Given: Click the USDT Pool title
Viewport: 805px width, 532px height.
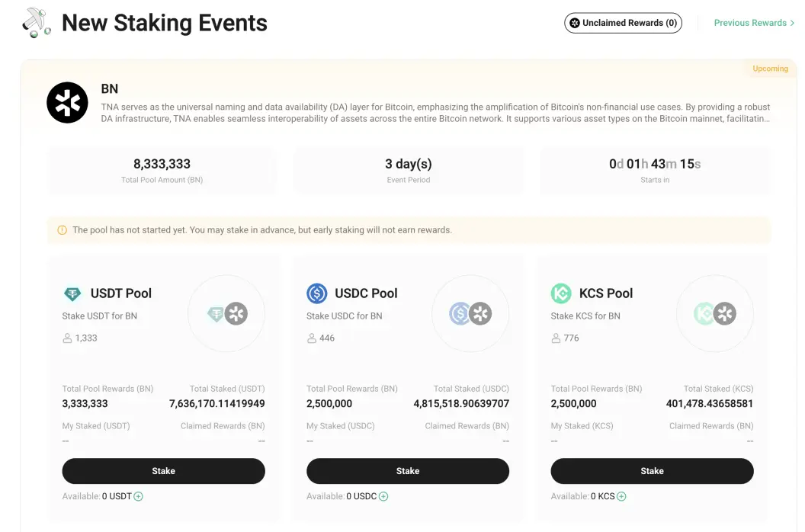Looking at the screenshot, I should [121, 293].
